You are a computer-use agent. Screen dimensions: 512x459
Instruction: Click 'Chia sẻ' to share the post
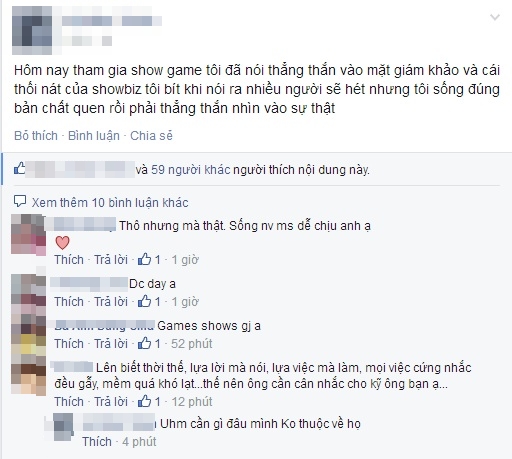click(151, 136)
